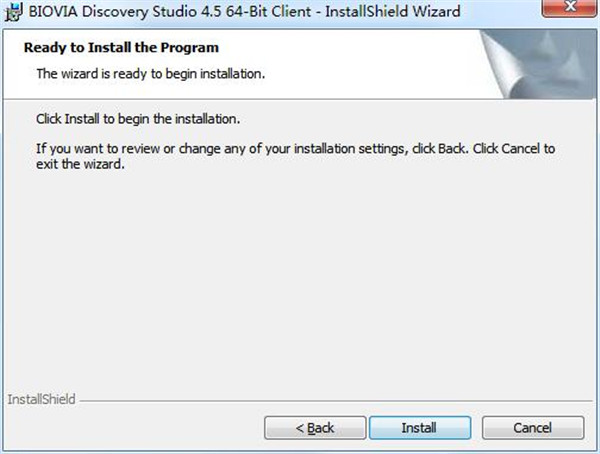This screenshot has width=600, height=454.
Task: Click the gap between Install and Cancel buttons
Action: click(478, 427)
